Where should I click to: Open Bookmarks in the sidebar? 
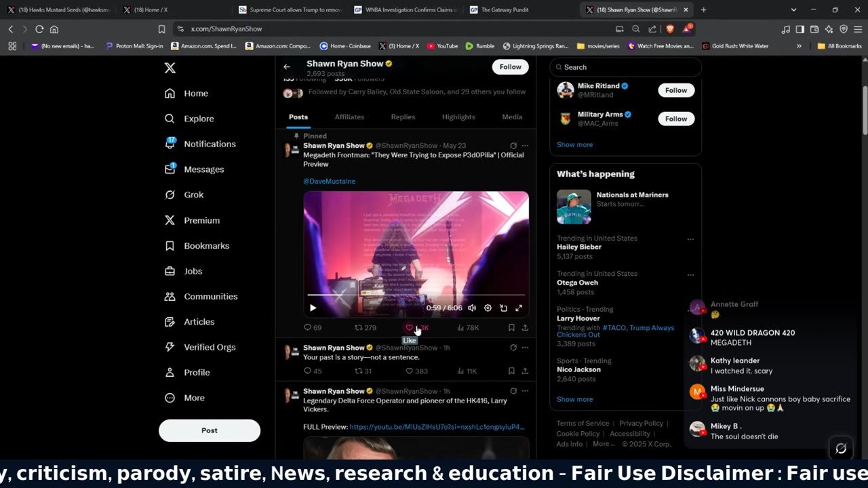coord(197,245)
